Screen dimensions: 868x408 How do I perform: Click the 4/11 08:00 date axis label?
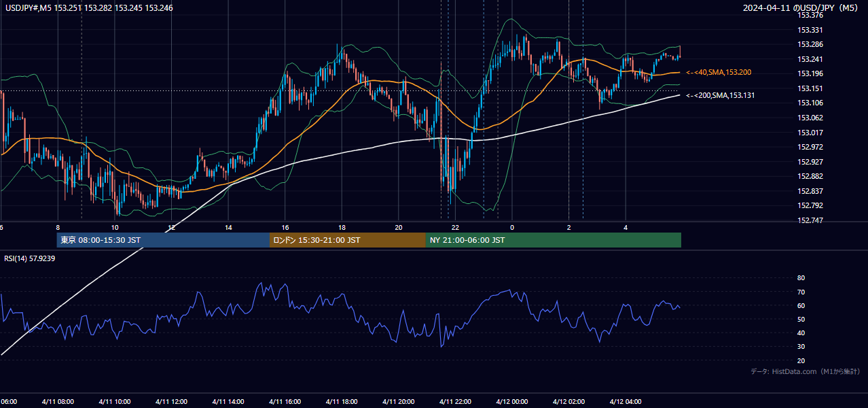point(58,402)
